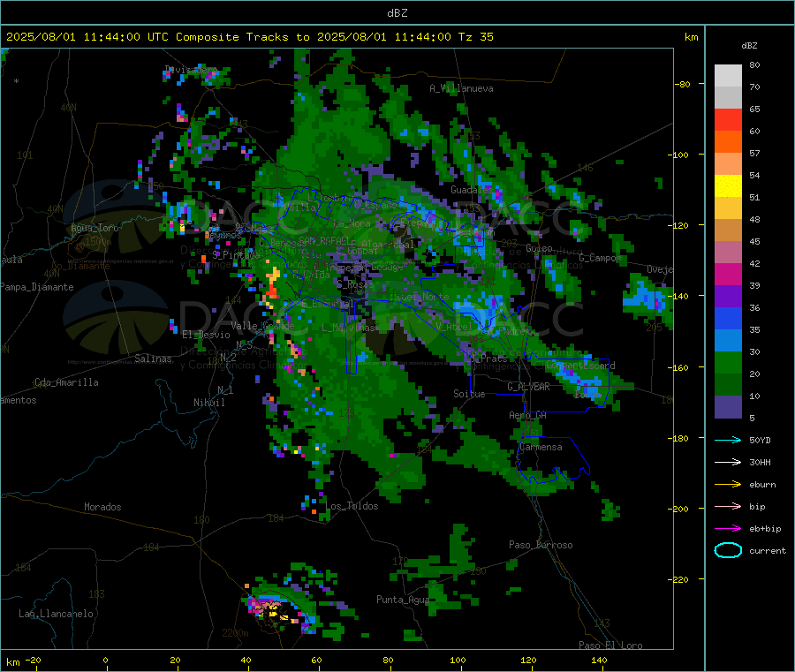Click the 'Valle_Grande' map label
The width and height of the screenshot is (795, 672).
tap(262, 326)
